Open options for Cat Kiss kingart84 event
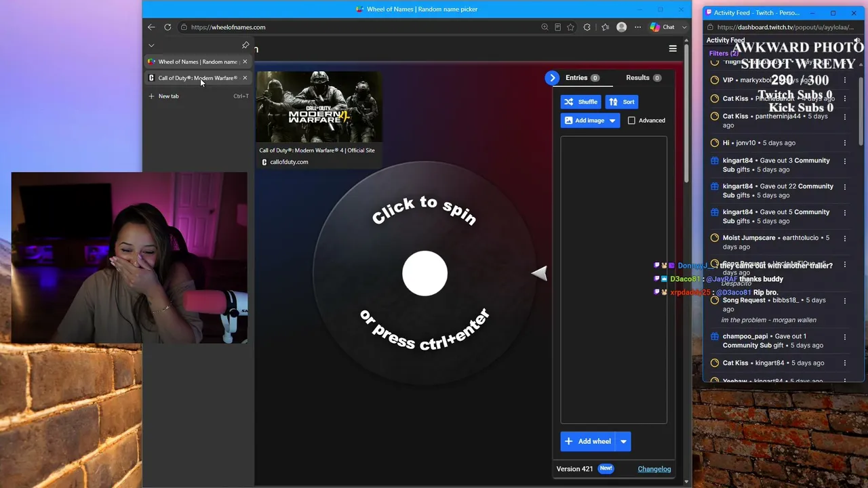Image resolution: width=868 pixels, height=488 pixels. 845,363
